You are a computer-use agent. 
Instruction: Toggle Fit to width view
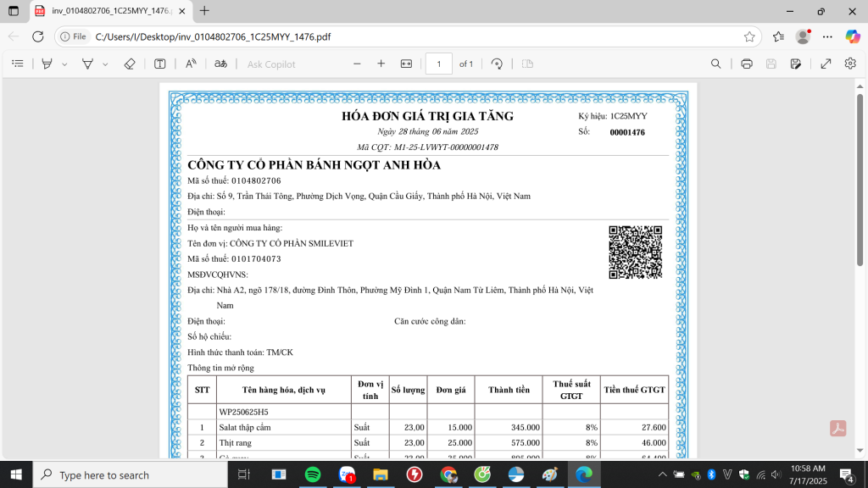tap(406, 64)
